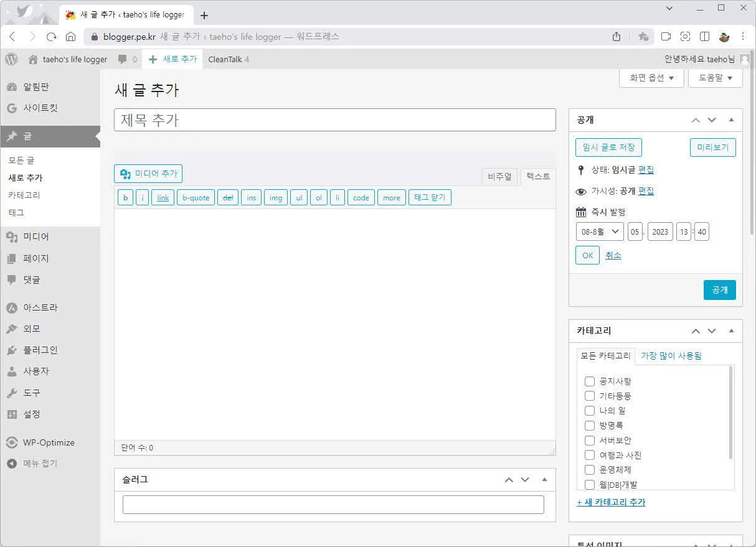
Task: Switch to the 비주얼 editor tab
Action: (499, 177)
